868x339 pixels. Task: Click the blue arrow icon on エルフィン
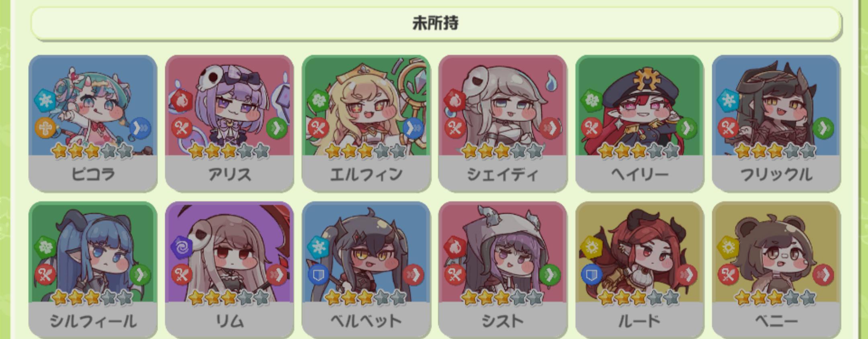(414, 128)
